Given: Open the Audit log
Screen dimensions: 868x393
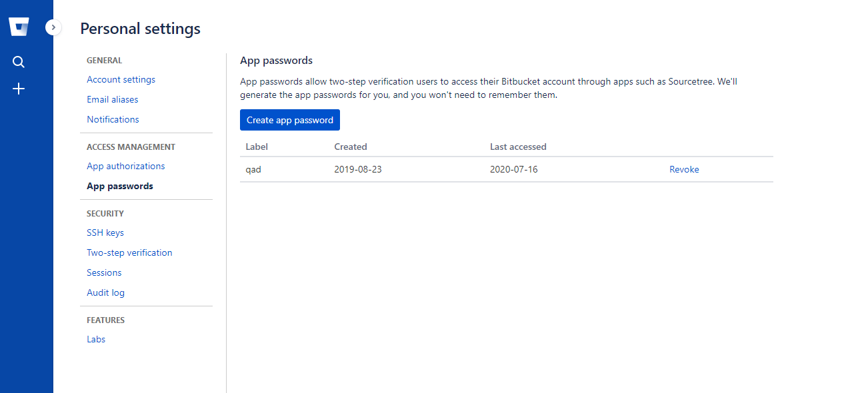Looking at the screenshot, I should coord(105,292).
